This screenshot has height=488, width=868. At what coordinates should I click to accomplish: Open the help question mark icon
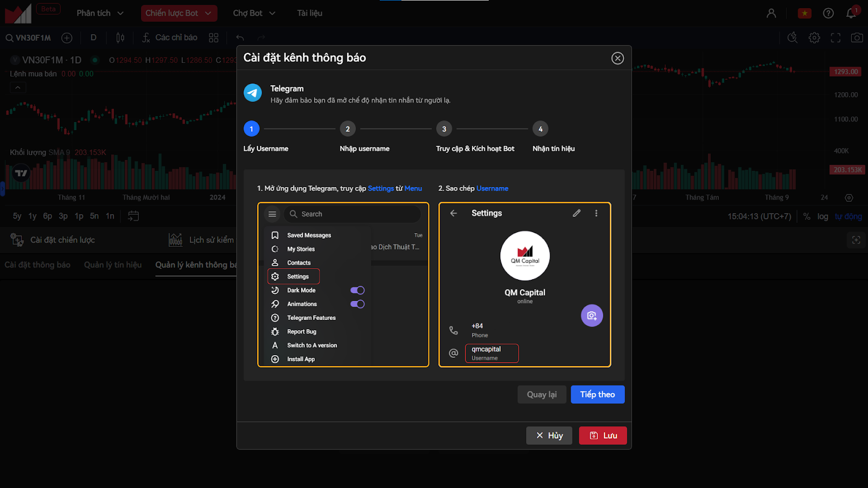click(828, 13)
